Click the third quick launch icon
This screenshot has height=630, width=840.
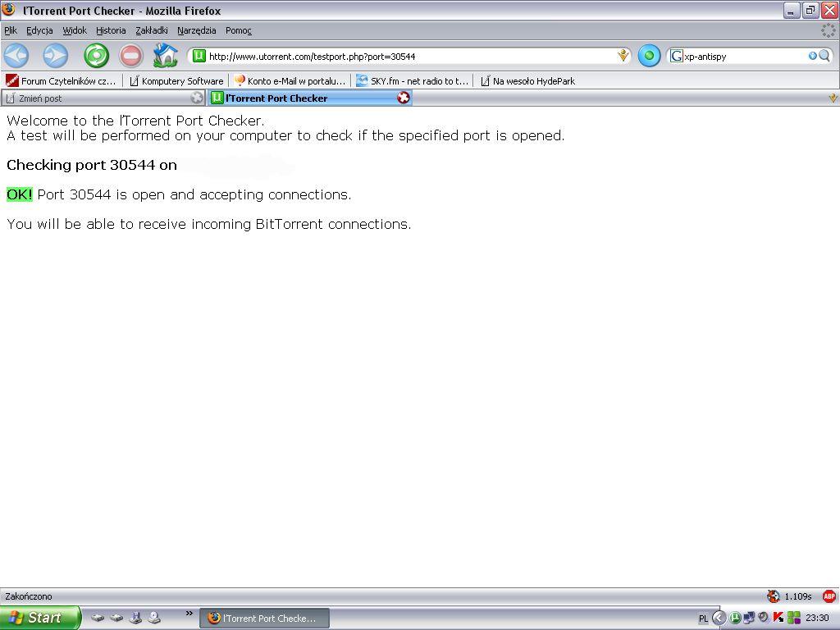tap(135, 618)
